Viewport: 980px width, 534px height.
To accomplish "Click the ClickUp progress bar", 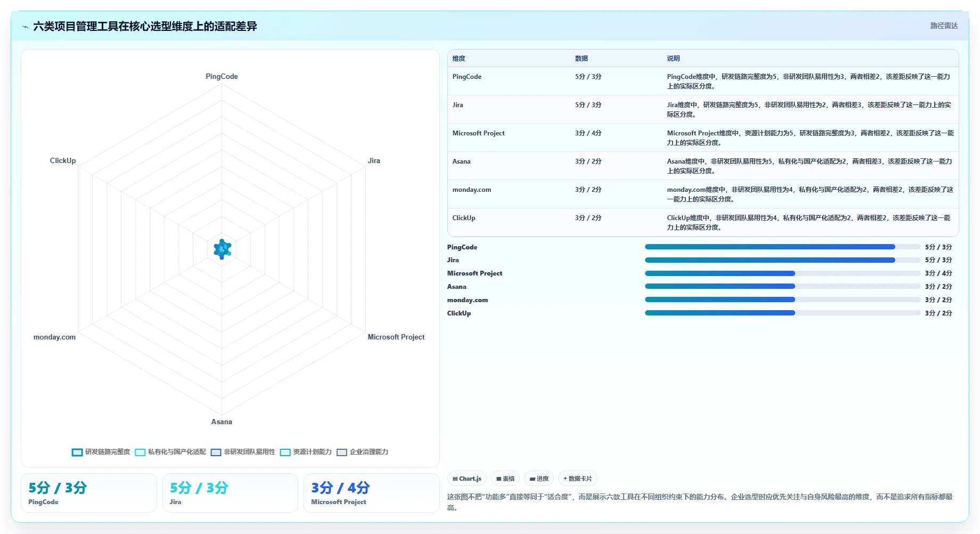I will tap(782, 313).
